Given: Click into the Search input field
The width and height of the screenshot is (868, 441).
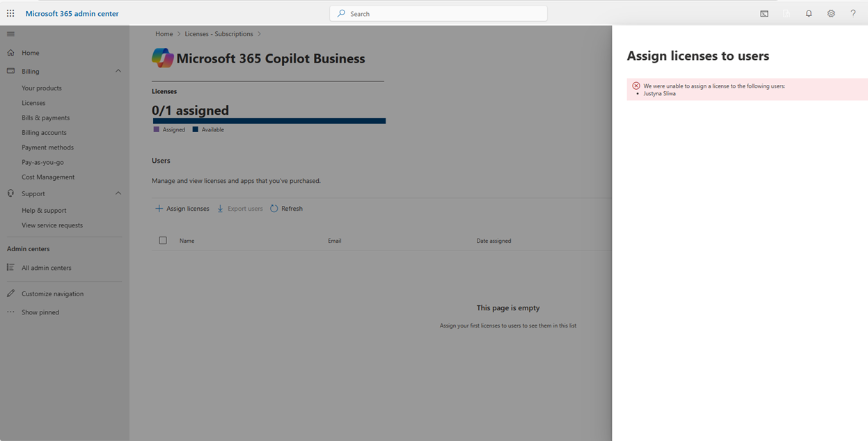Looking at the screenshot, I should (x=439, y=13).
